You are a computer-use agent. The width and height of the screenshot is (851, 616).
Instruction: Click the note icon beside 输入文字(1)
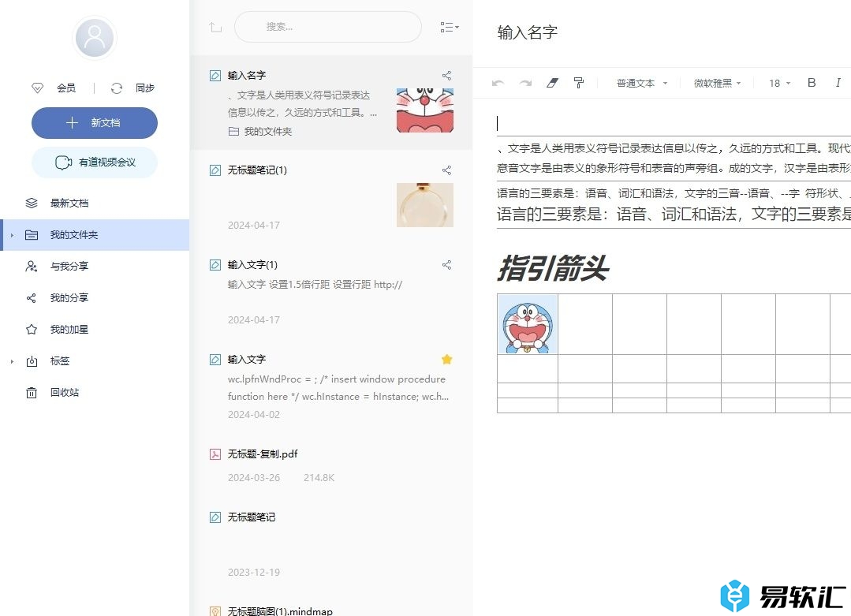tap(215, 265)
